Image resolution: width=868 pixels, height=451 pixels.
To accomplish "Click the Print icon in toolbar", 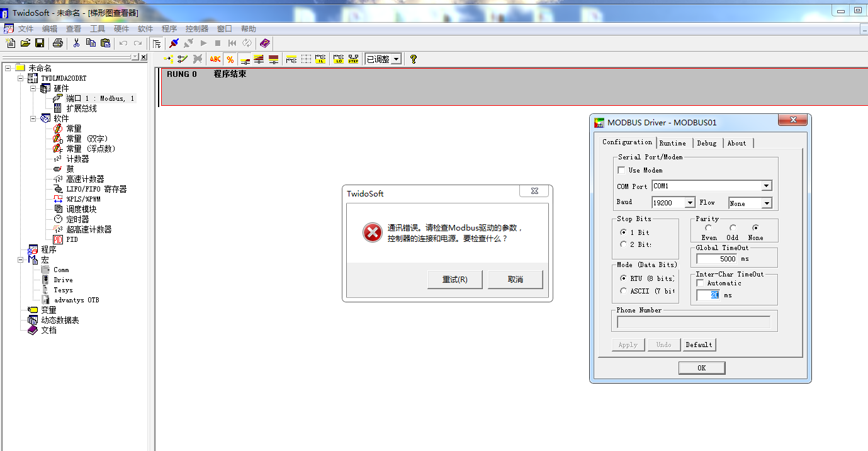I will 58,43.
